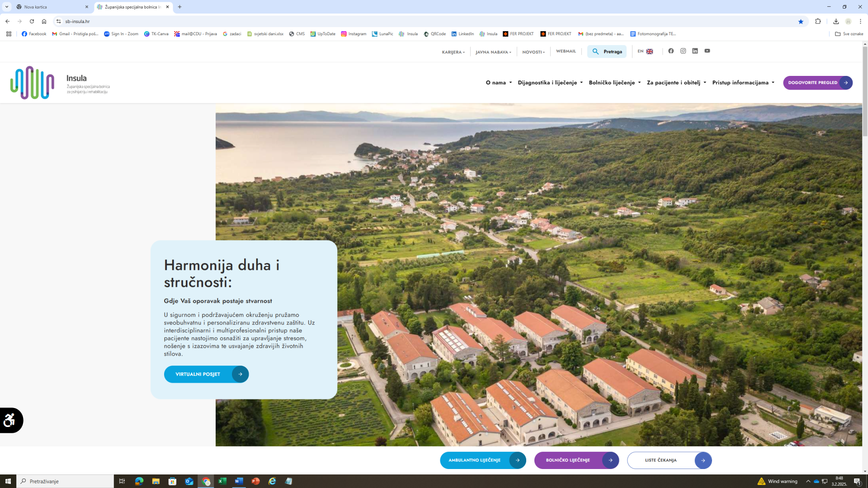Image resolution: width=868 pixels, height=488 pixels.
Task: Click the DOGOVORITE PREGLED button
Action: pos(817,83)
